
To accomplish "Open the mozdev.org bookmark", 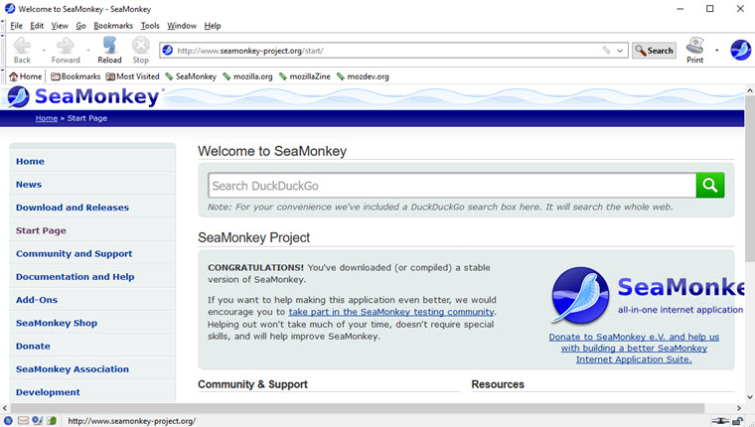I will click(x=363, y=77).
